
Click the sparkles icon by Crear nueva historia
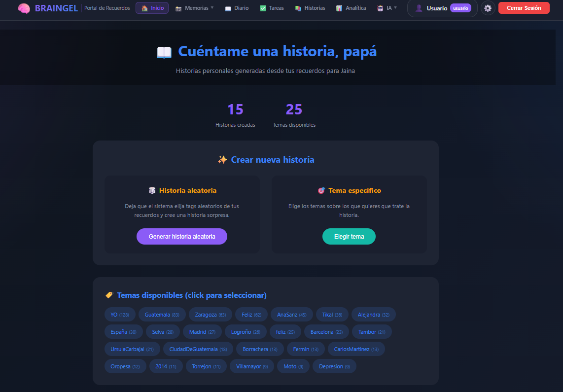tap(222, 160)
